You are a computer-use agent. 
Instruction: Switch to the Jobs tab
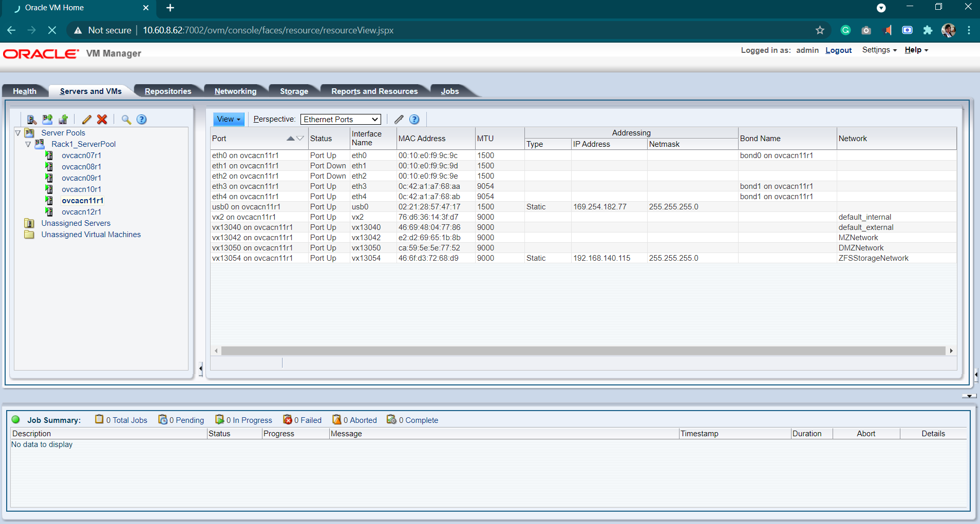tap(450, 91)
